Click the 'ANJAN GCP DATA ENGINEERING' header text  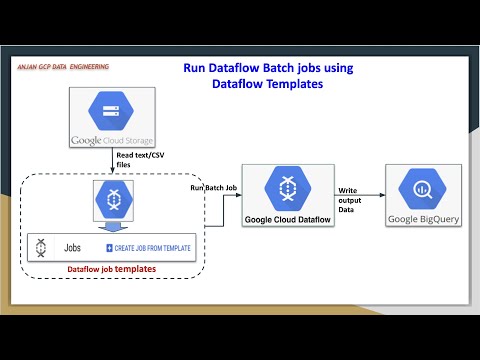[x=63, y=67]
